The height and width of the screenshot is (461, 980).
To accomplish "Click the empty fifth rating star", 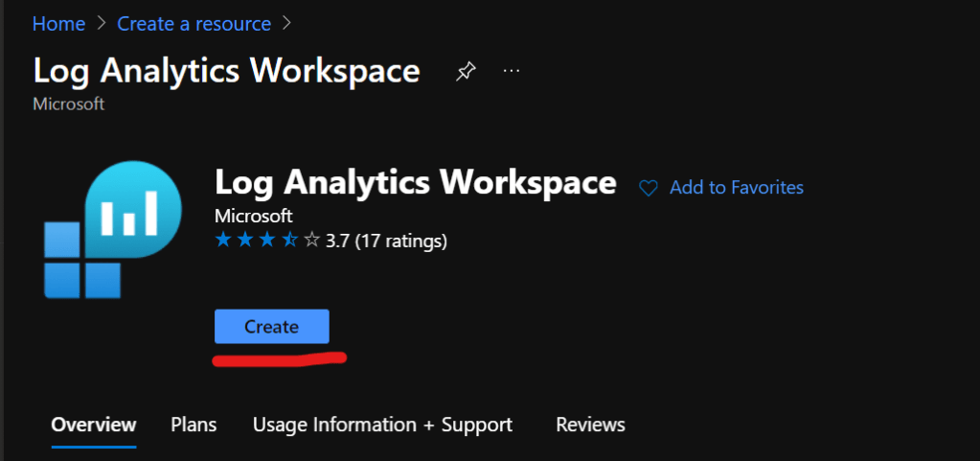I will pos(311,241).
